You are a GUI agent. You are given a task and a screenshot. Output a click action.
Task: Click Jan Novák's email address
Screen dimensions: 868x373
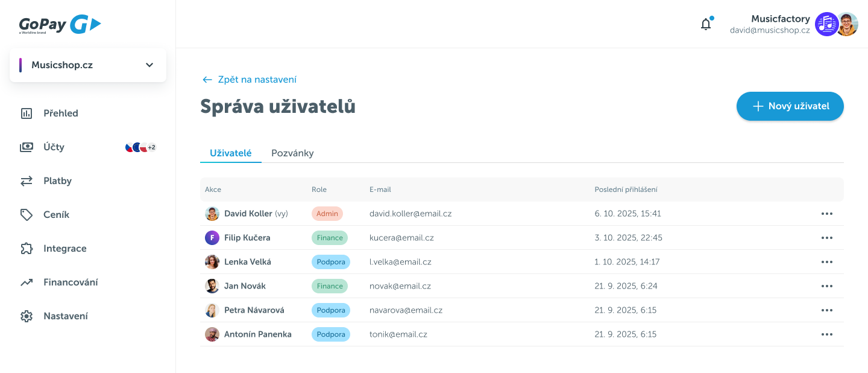pos(400,286)
